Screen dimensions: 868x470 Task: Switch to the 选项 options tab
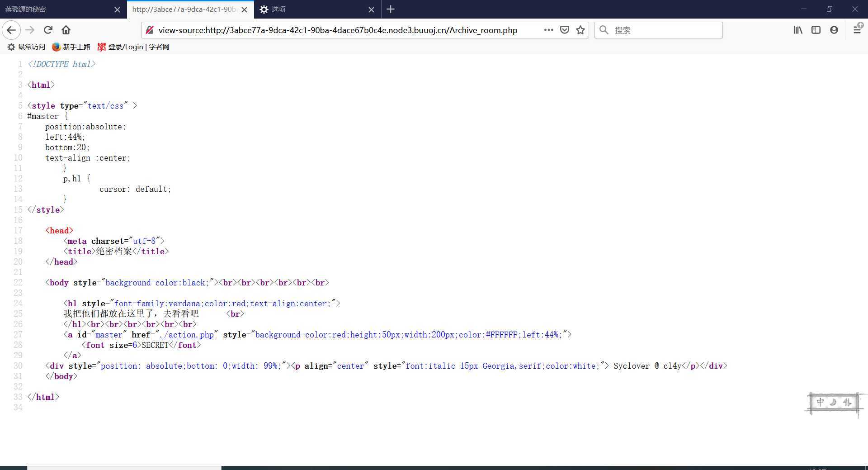coord(312,9)
